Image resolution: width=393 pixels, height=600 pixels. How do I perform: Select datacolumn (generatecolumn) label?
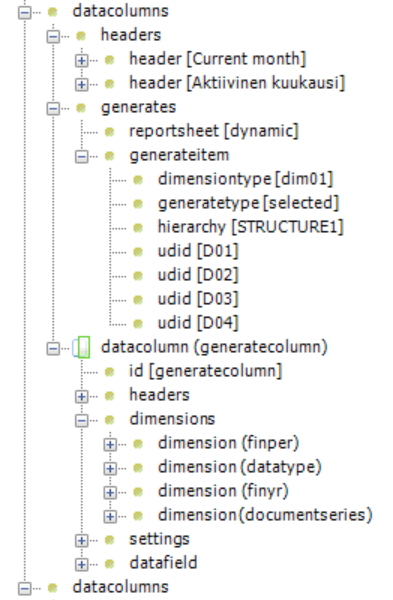tap(214, 347)
